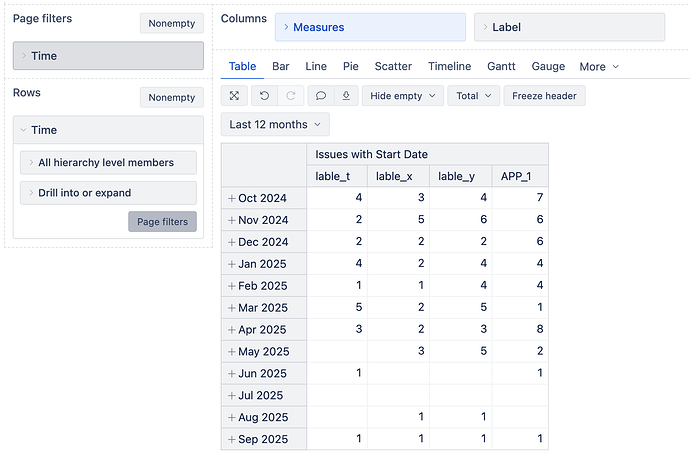Image resolution: width=690 pixels, height=462 pixels.
Task: Click the Columns section label
Action: pyautogui.click(x=244, y=18)
